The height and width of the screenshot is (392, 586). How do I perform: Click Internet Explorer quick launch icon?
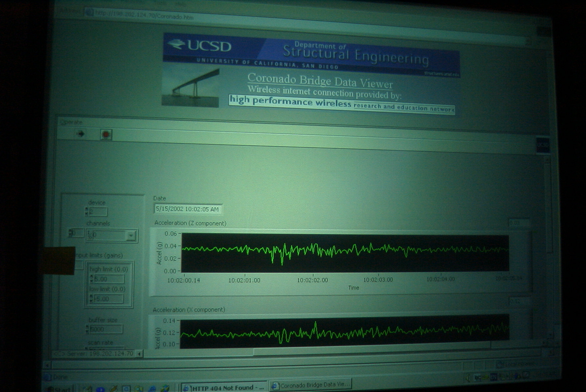(x=152, y=389)
